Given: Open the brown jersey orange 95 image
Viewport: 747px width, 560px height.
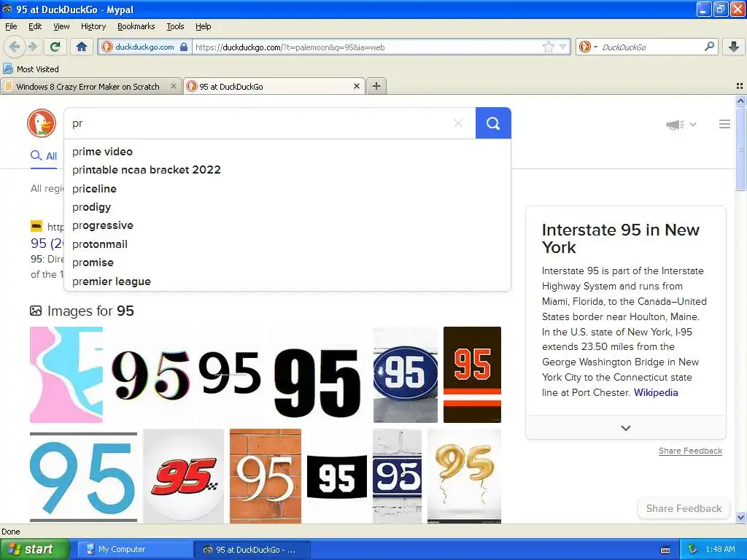Looking at the screenshot, I should [x=472, y=374].
